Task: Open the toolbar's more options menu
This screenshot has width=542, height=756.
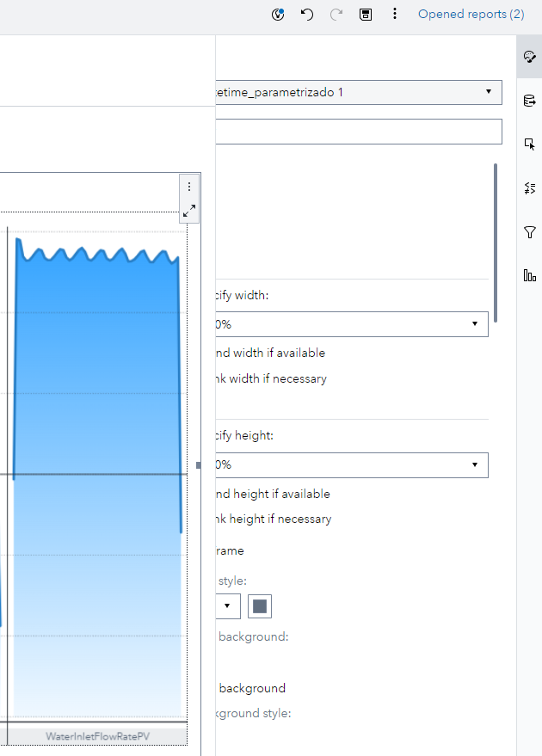Action: pos(395,15)
